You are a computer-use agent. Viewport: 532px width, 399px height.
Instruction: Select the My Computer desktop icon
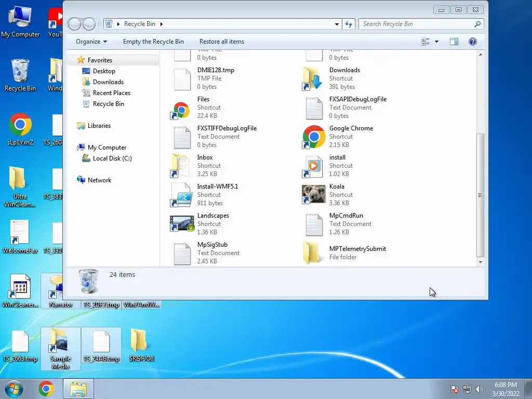pos(20,21)
